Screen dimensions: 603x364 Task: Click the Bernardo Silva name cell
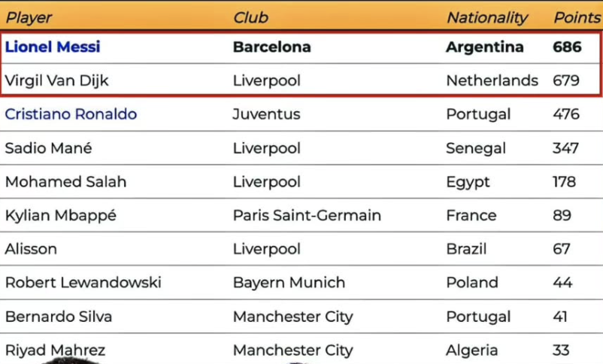pyautogui.click(x=59, y=317)
